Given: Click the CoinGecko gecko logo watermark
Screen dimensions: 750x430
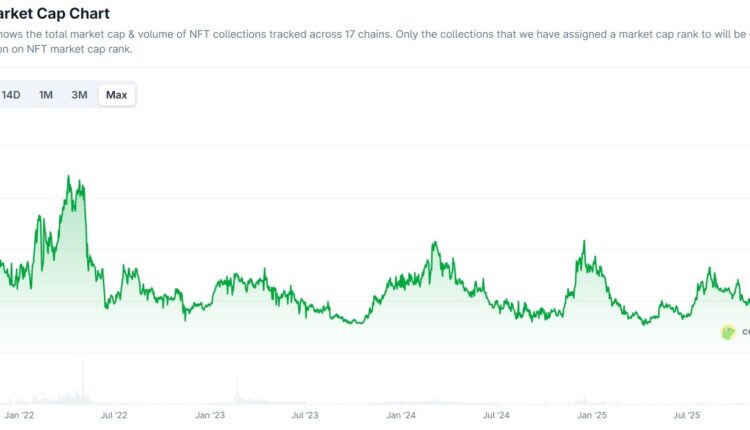Looking at the screenshot, I should (x=729, y=332).
